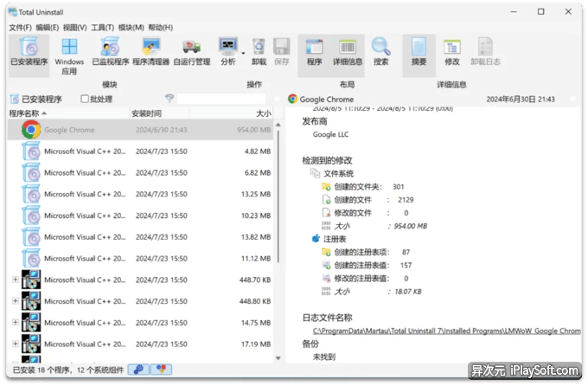Open the Windows 应用 module

pos(69,56)
